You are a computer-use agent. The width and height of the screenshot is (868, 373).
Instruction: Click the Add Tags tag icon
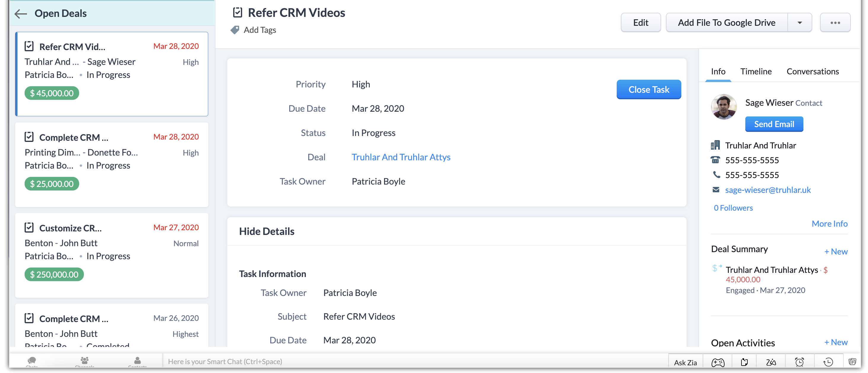[235, 30]
